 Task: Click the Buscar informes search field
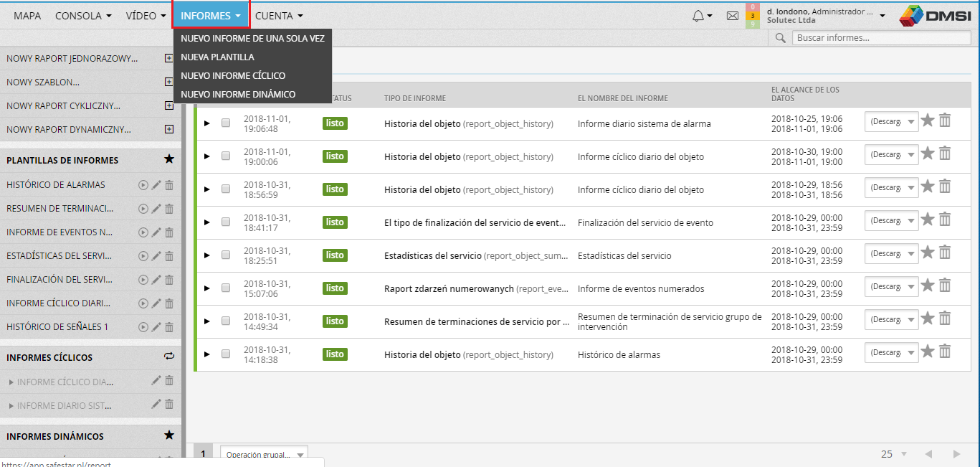coord(882,38)
